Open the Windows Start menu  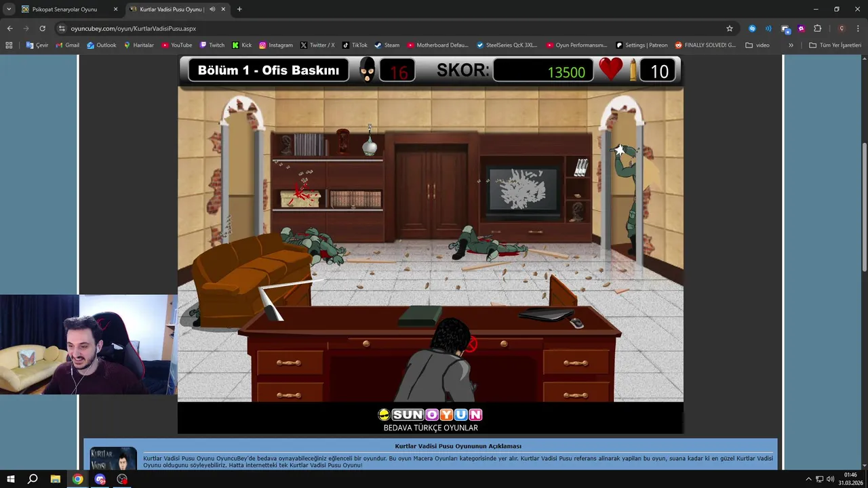11,479
